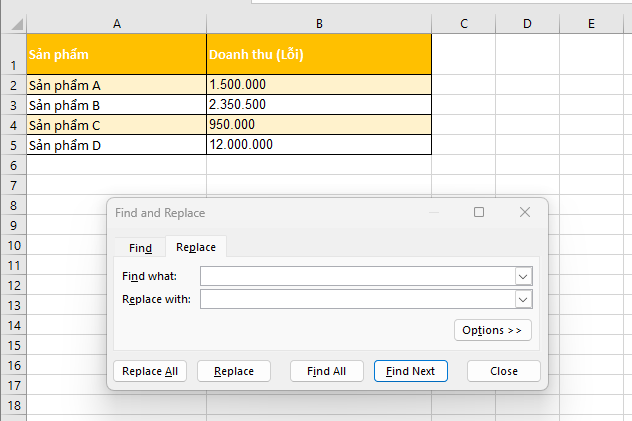Click the worksheet Select All corner
The height and width of the screenshot is (421, 632).
[x=13, y=23]
